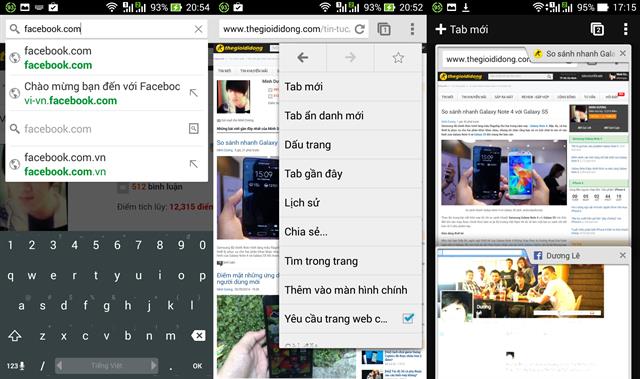Select Tìm trong trang menu item
The image size is (640, 379).
click(x=350, y=261)
